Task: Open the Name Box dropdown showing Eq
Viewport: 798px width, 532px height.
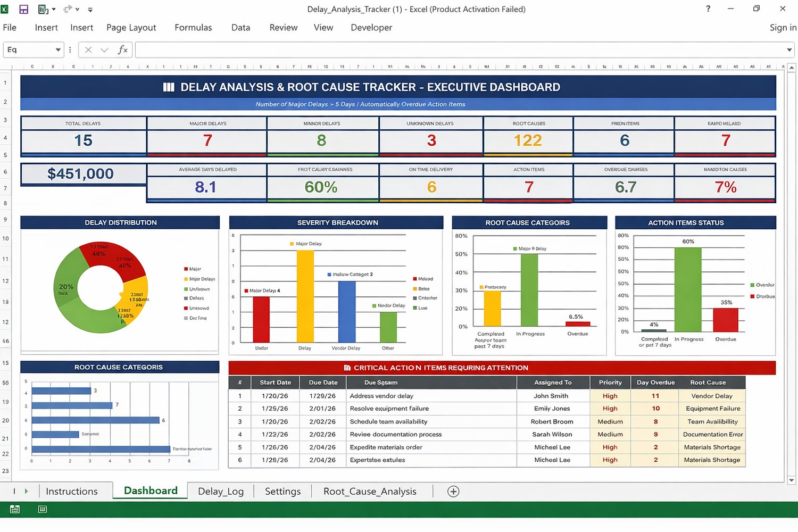Action: [x=57, y=49]
